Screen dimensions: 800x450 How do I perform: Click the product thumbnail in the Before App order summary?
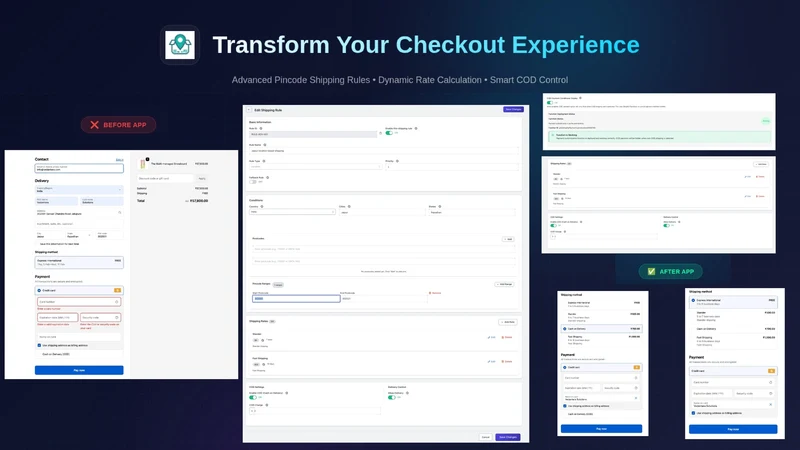pos(142,164)
